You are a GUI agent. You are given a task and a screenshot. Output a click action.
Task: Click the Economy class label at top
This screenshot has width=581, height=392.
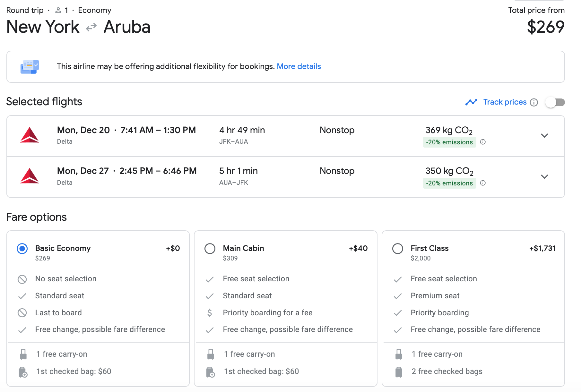95,10
